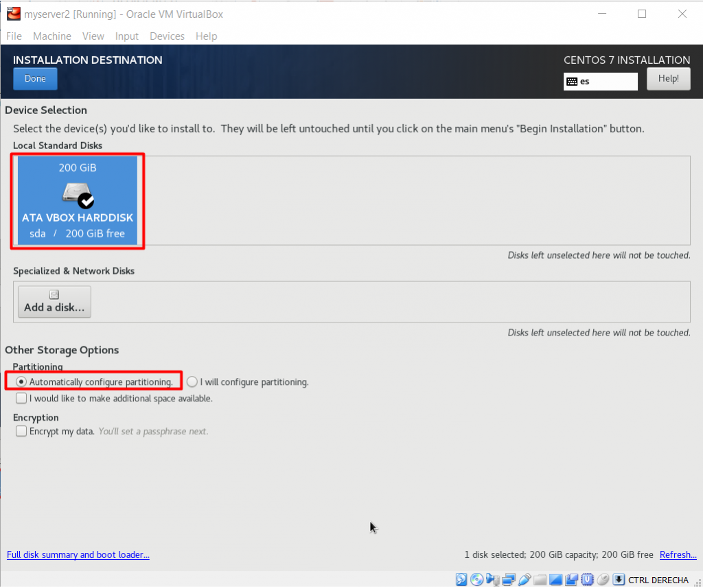Click the hard disk activity icon in status bar
Image resolution: width=703 pixels, height=588 pixels.
pos(461,580)
